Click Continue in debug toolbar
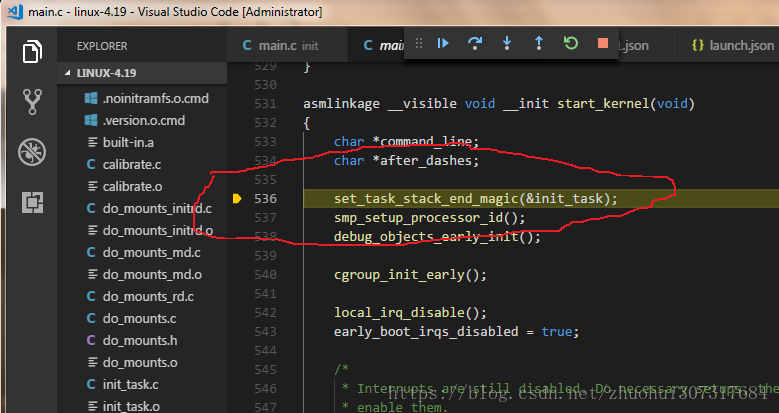This screenshot has height=413, width=779. pyautogui.click(x=443, y=44)
